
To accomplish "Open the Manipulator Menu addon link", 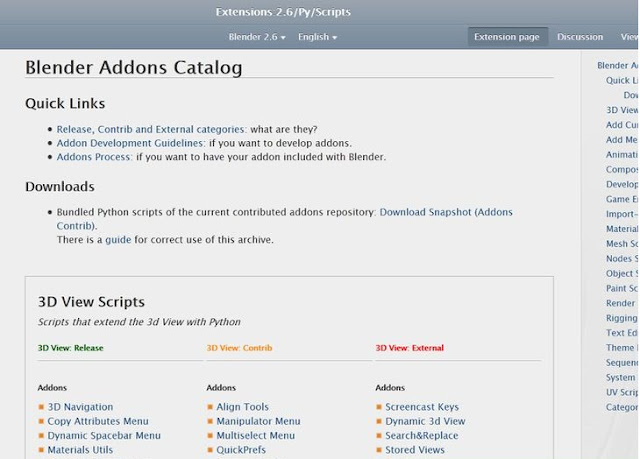I will coord(258,421).
